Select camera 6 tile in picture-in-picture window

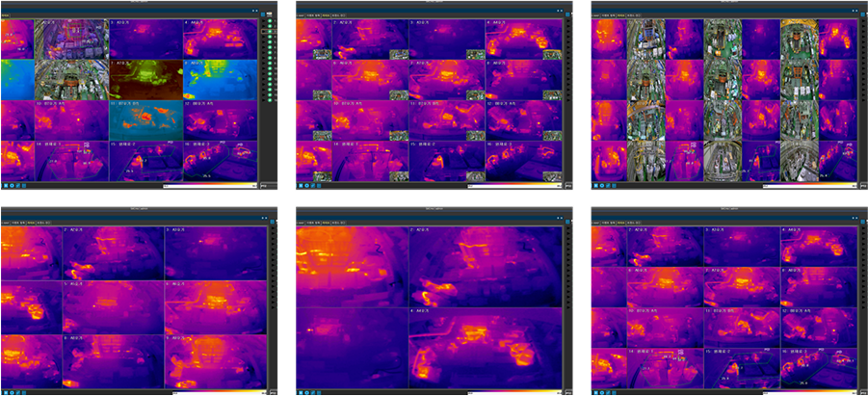click(x=370, y=80)
